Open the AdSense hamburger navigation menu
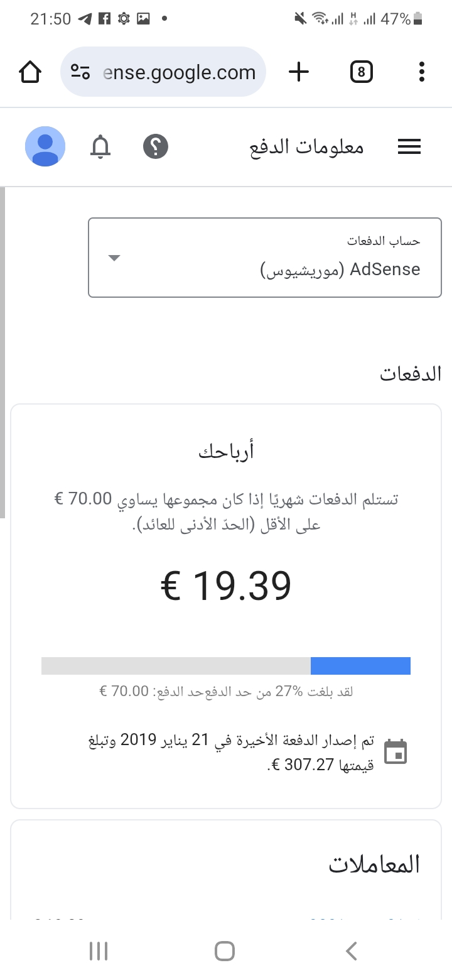Viewport: 452px width, 980px height. (x=409, y=147)
